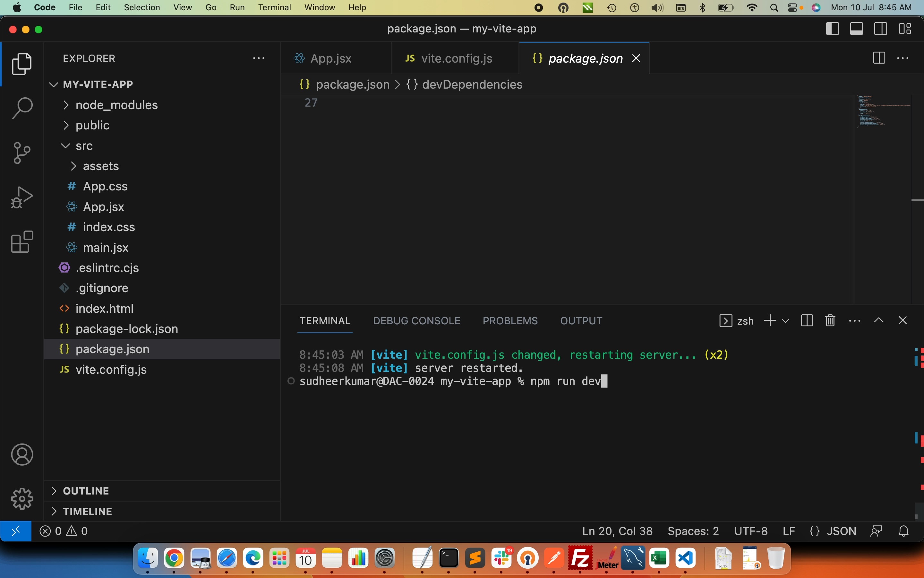Viewport: 924px width, 578px height.
Task: Open .eslintrc.cjs in the explorer
Action: (163, 268)
